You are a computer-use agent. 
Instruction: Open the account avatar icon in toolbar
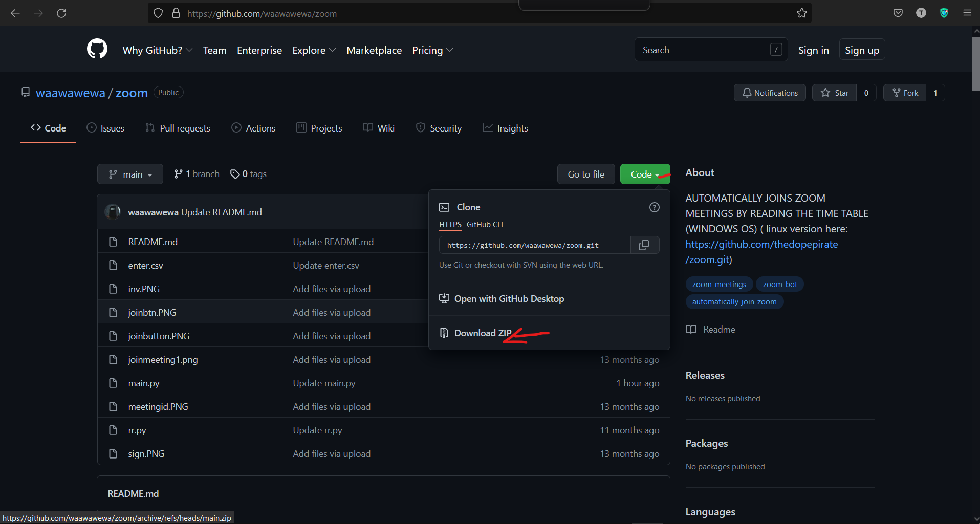[921, 13]
